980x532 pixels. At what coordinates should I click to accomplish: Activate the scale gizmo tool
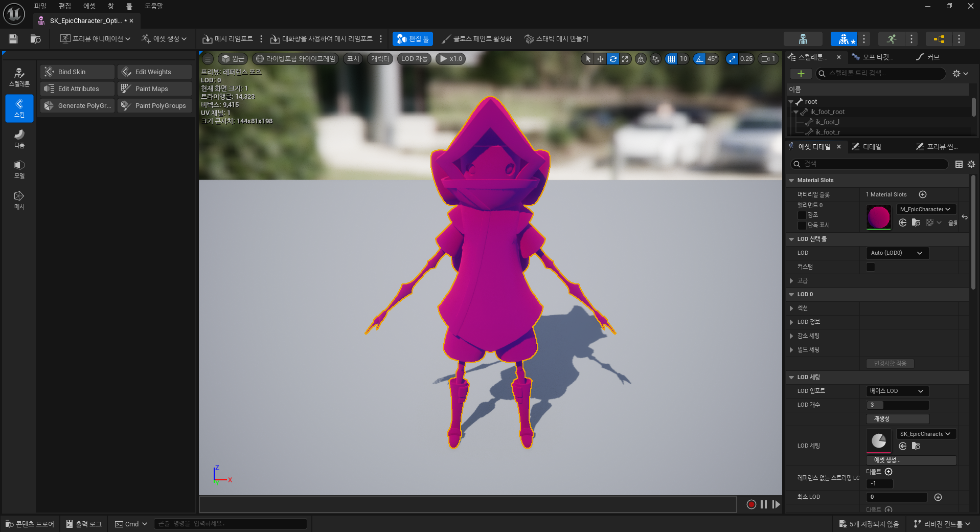click(625, 59)
